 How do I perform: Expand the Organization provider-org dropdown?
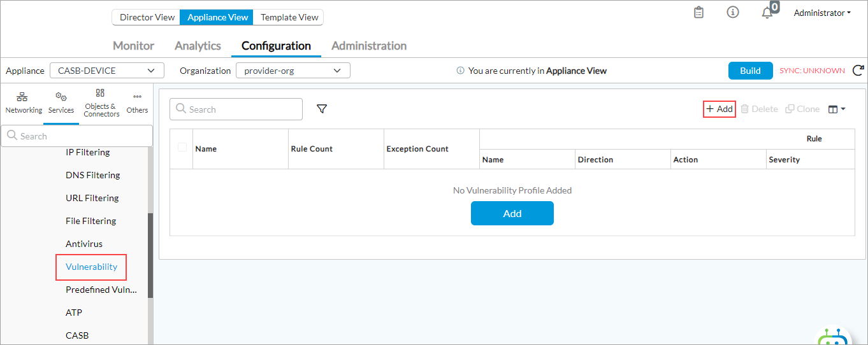tap(293, 71)
